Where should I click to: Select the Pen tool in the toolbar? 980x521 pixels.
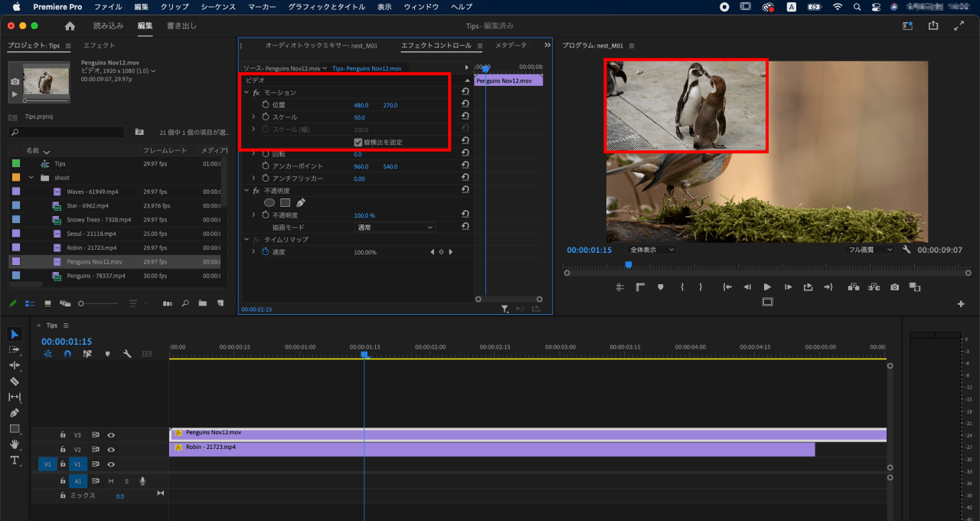click(x=14, y=413)
